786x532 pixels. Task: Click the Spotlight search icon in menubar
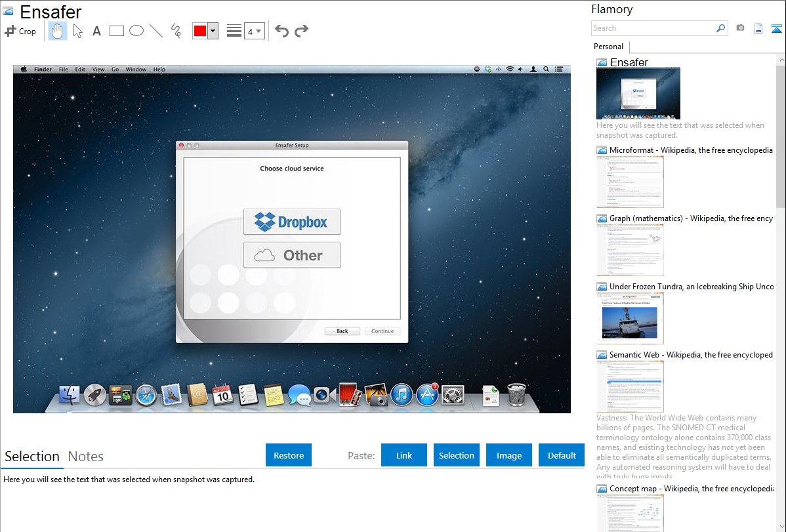pyautogui.click(x=546, y=69)
